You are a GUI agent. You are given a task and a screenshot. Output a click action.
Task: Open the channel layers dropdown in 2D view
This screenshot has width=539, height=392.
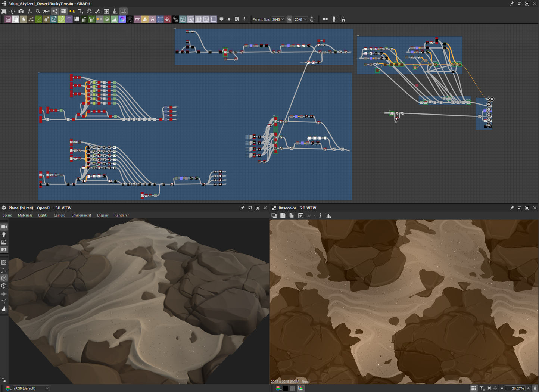click(278, 388)
